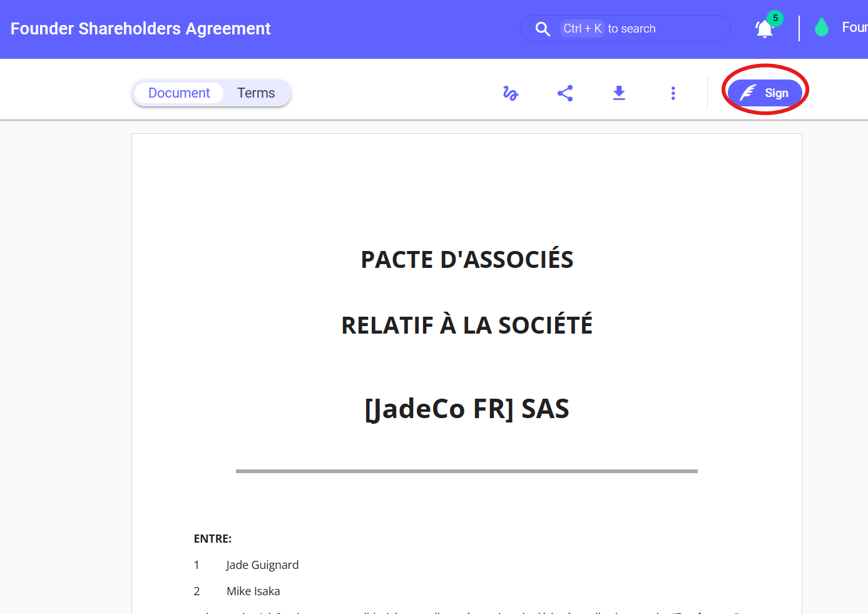The height and width of the screenshot is (614, 868).
Task: Open the notifications bell
Action: pos(764,29)
